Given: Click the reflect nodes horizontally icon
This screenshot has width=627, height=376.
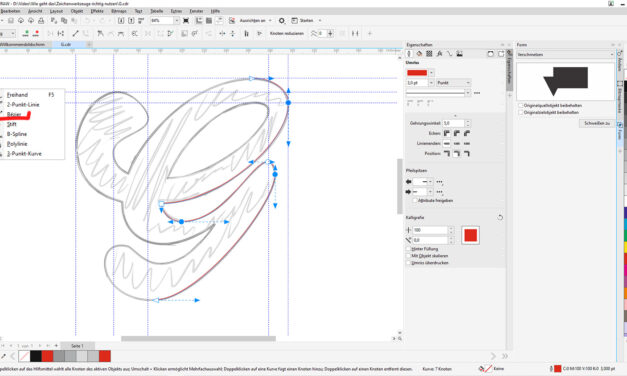Looking at the screenshot, I should pos(222,33).
